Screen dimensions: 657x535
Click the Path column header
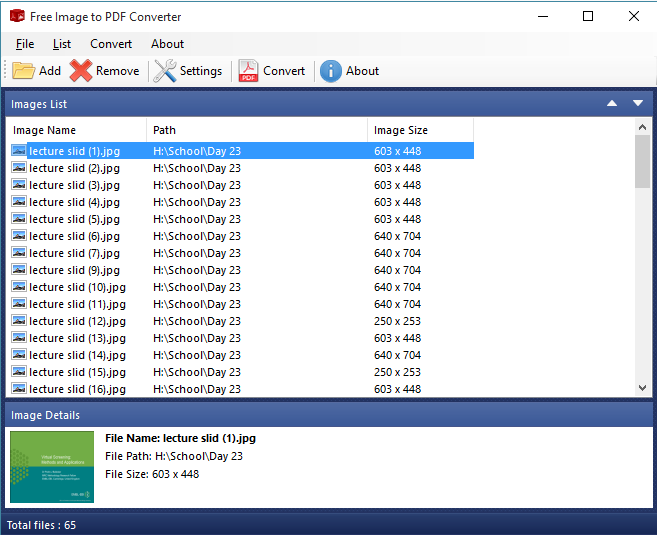click(x=256, y=130)
